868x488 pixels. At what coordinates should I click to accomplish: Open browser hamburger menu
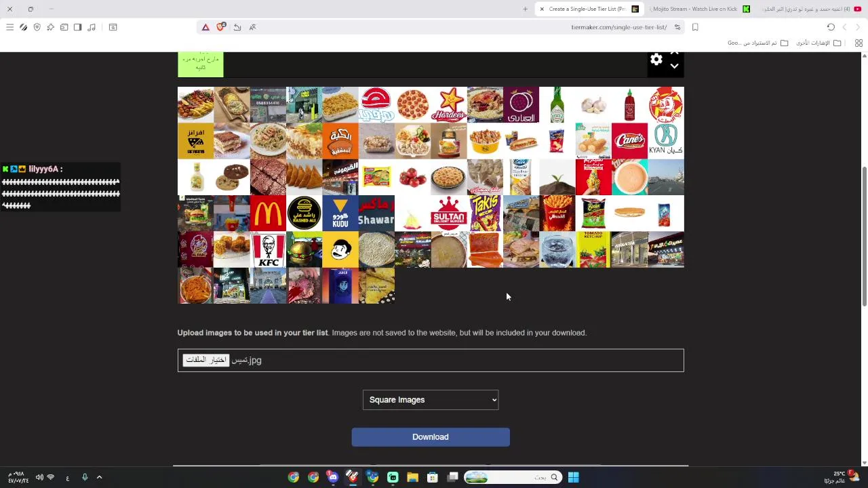tap(9, 27)
